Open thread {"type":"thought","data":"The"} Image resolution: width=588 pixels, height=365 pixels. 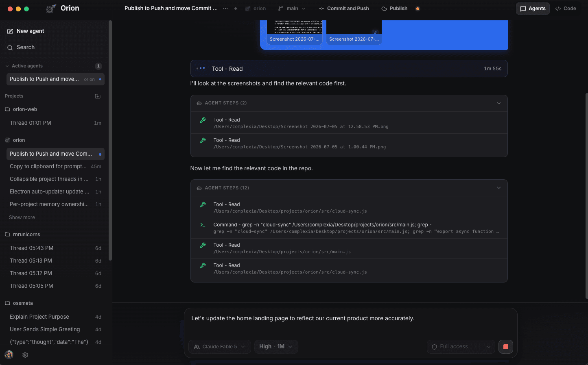pyautogui.click(x=55, y=342)
